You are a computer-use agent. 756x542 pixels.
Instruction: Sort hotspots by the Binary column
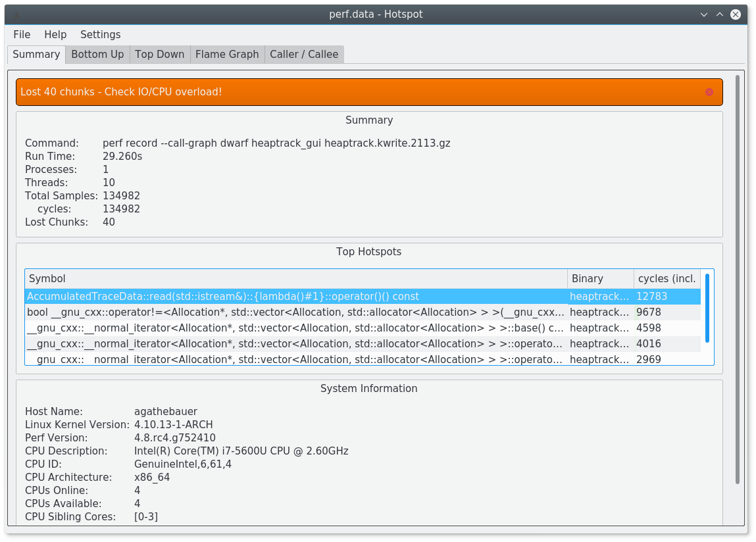pos(599,278)
